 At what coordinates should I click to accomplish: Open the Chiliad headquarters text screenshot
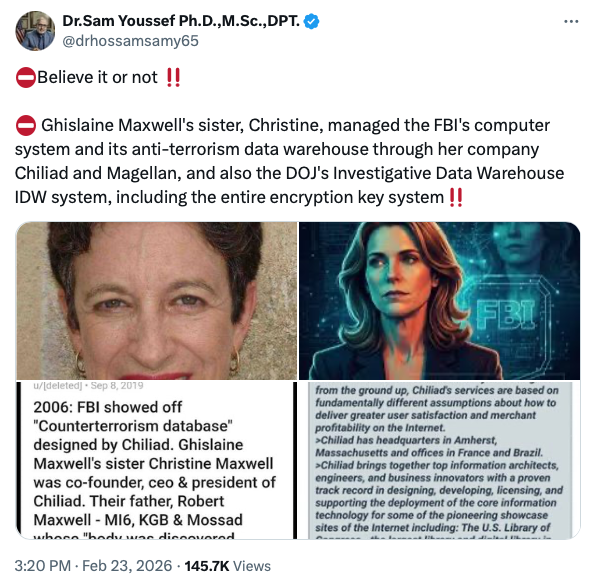pyautogui.click(x=439, y=460)
